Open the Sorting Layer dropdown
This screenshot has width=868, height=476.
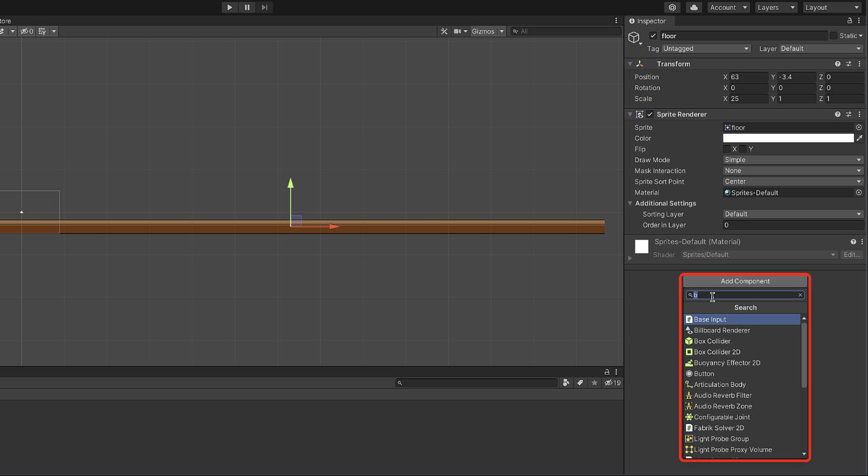coord(793,214)
